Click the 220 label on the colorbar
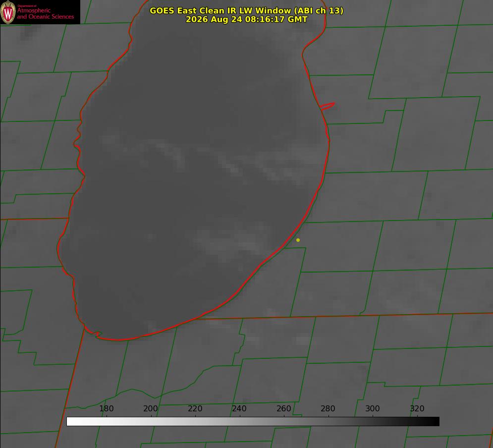 tap(195, 408)
